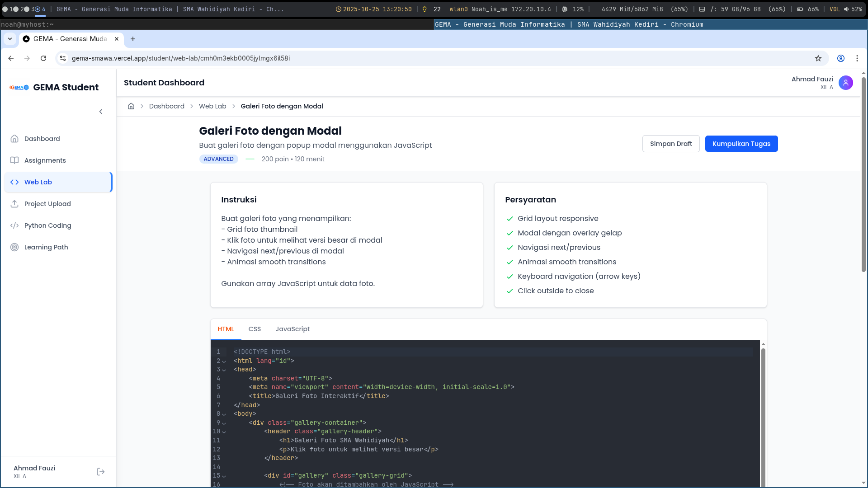The width and height of the screenshot is (868, 488).
Task: Click the browser address bar URL
Action: [x=181, y=58]
